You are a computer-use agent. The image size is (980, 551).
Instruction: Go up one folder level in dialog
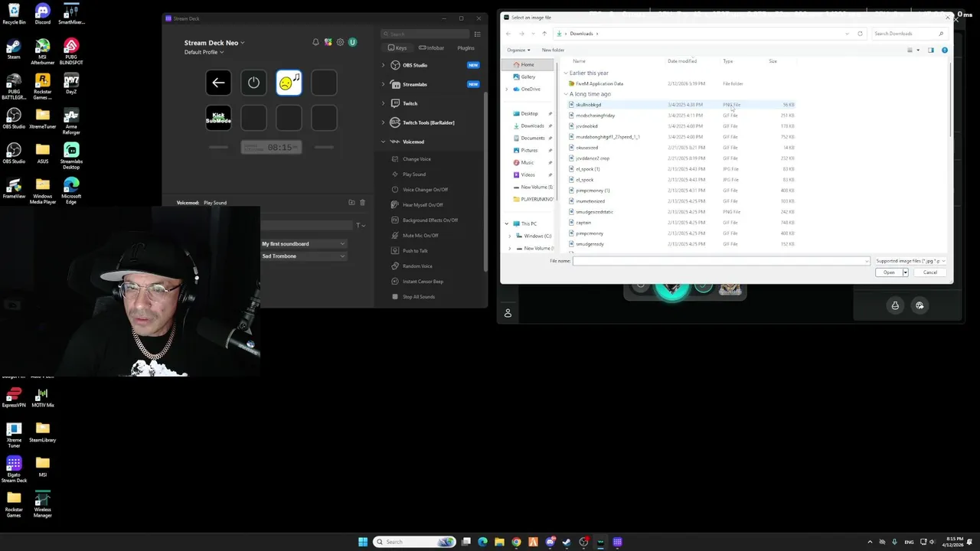pos(544,34)
